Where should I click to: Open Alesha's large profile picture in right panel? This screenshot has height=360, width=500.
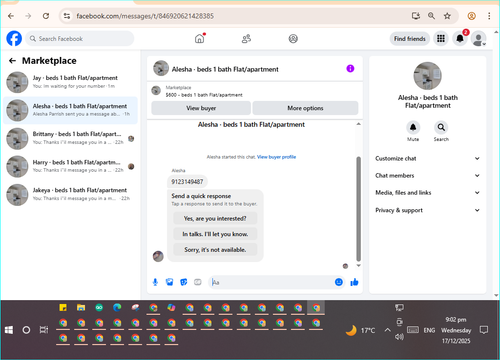point(427,76)
